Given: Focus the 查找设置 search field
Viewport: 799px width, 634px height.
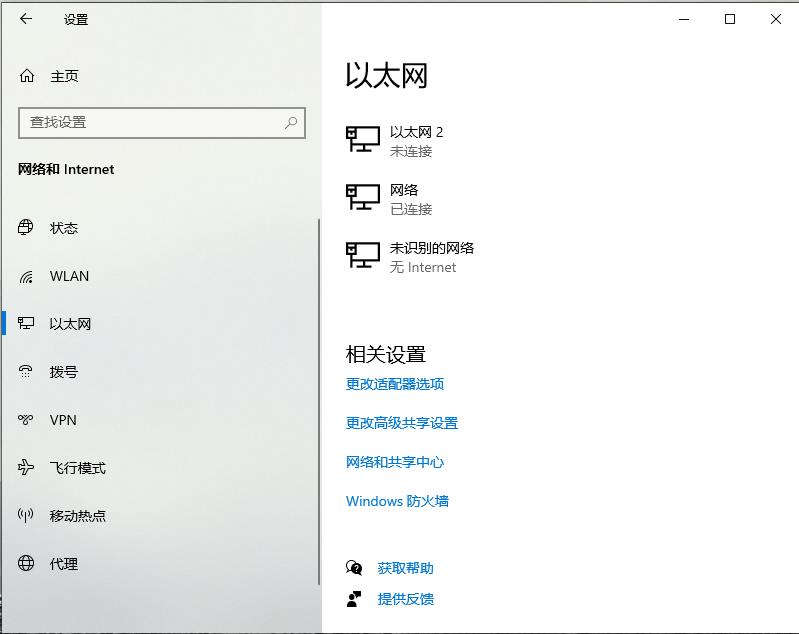Looking at the screenshot, I should [162, 123].
